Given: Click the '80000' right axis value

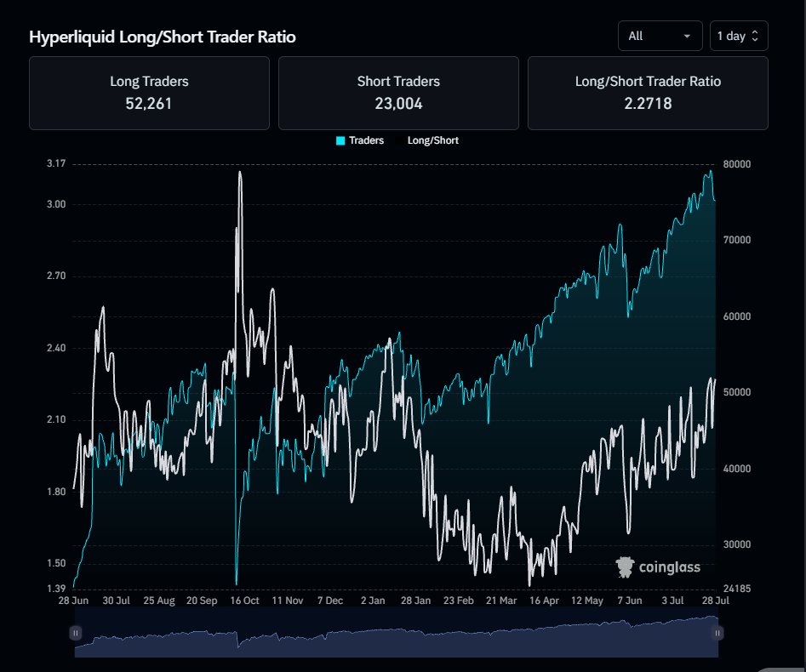Looking at the screenshot, I should (x=736, y=164).
